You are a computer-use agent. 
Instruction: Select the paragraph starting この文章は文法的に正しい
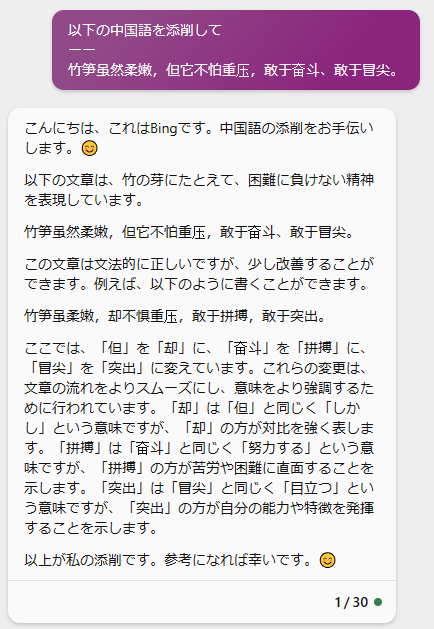(199, 274)
